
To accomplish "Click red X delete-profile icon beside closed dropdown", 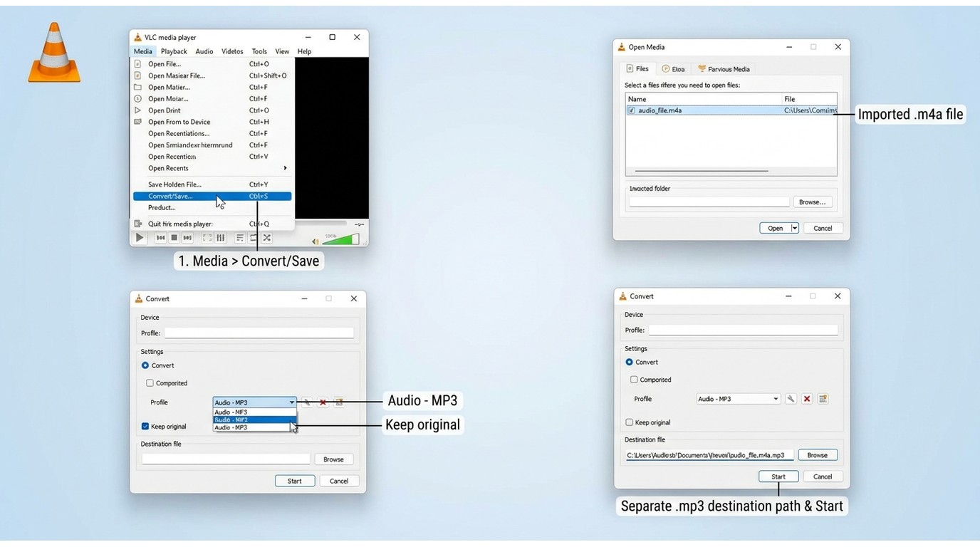I will click(x=807, y=399).
